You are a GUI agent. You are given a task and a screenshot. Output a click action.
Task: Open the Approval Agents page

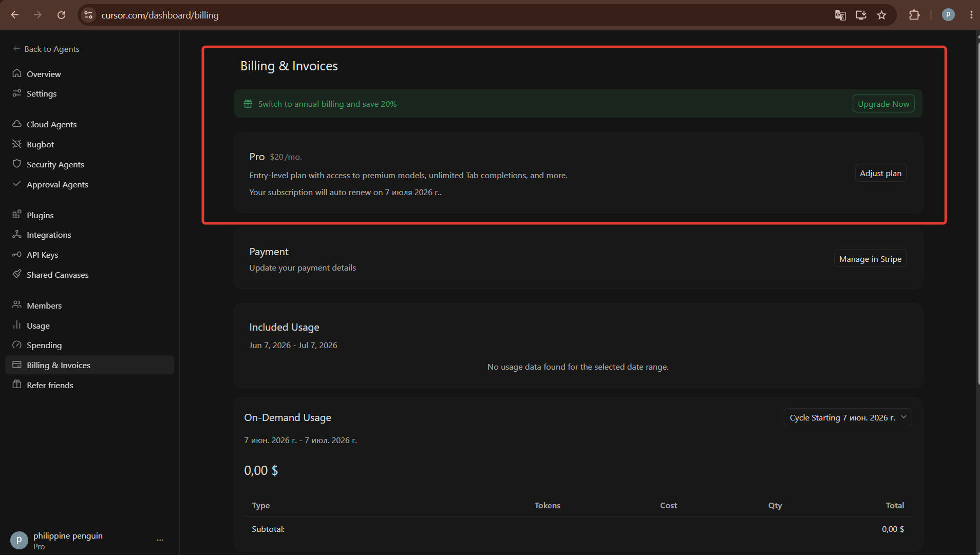coord(89,184)
